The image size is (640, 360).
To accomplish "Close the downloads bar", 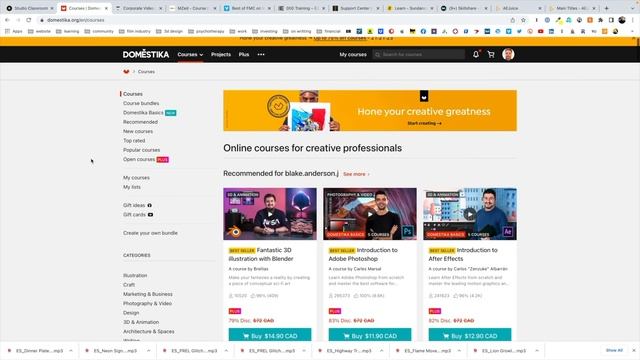I will coord(634,350).
